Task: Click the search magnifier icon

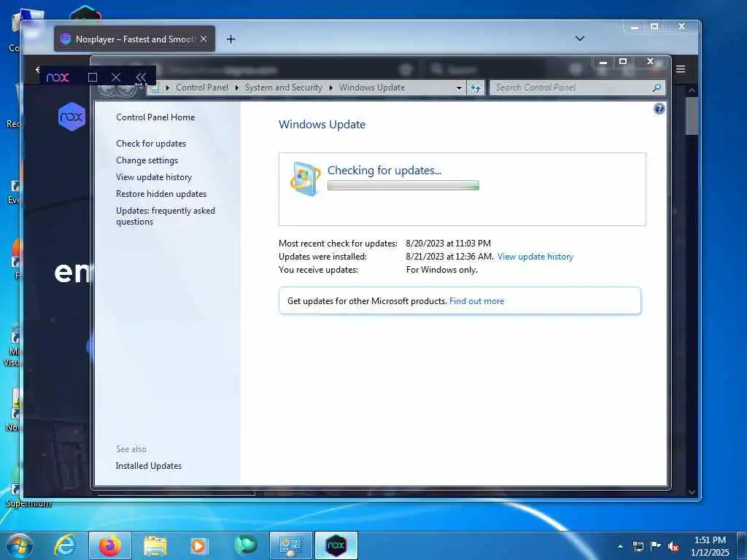Action: (657, 87)
